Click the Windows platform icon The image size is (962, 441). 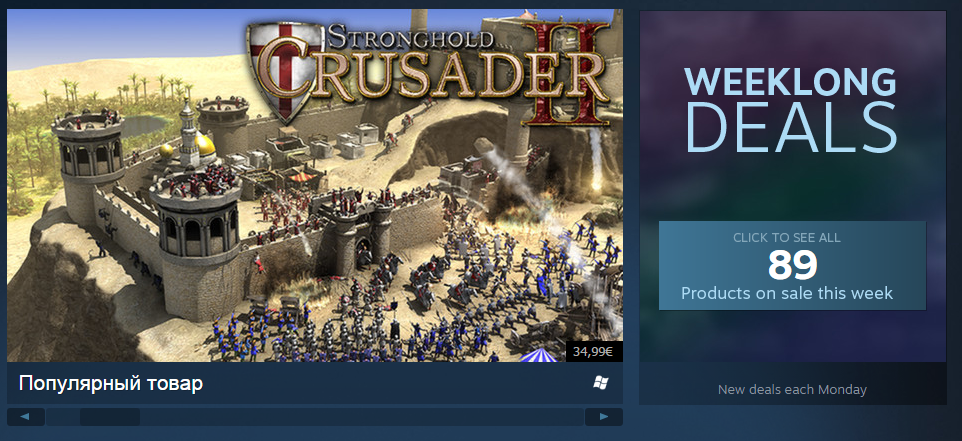click(601, 383)
